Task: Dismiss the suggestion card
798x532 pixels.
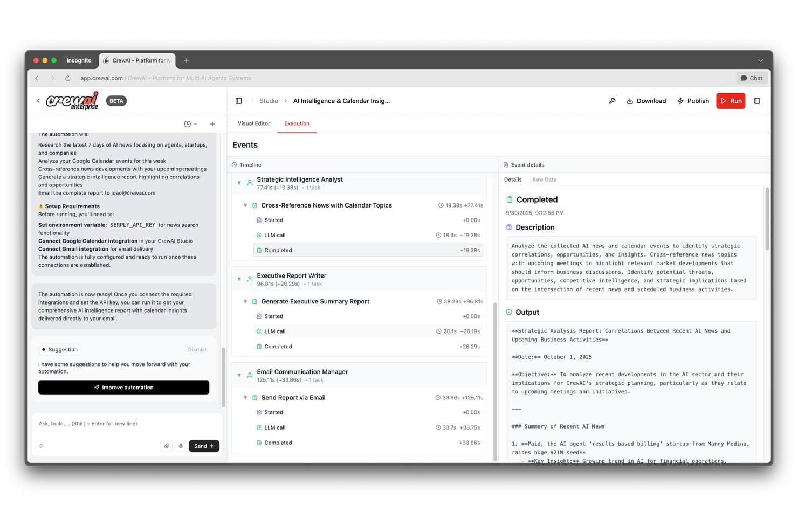Action: point(197,350)
